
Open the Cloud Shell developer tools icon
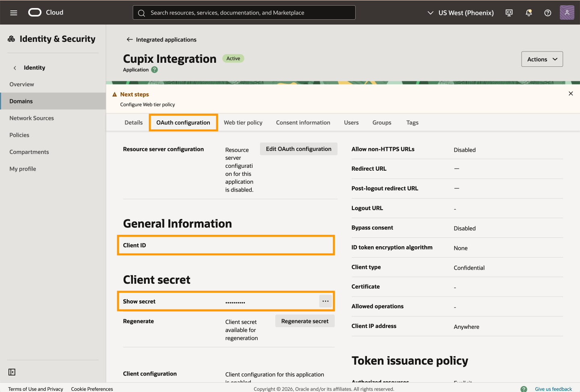[509, 12]
